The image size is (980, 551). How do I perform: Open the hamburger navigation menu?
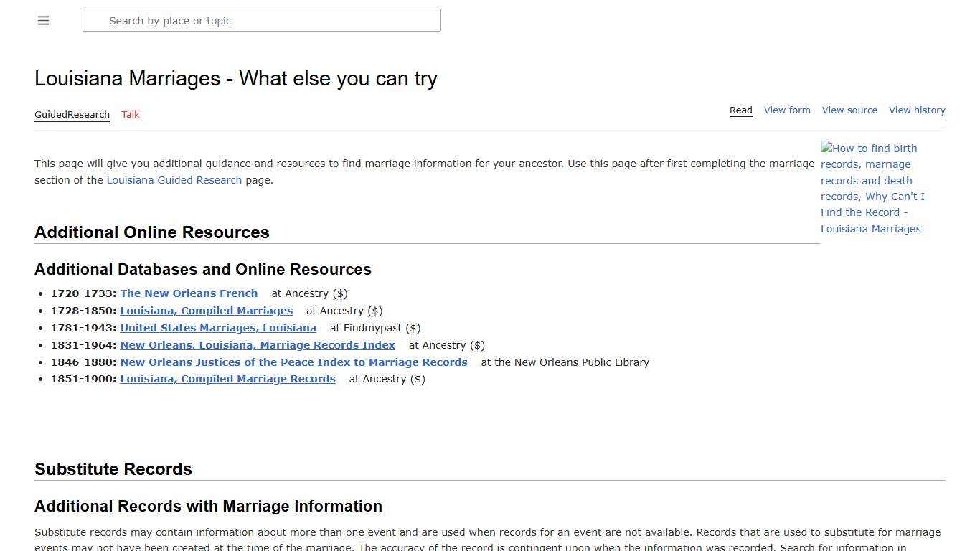pos(43,20)
